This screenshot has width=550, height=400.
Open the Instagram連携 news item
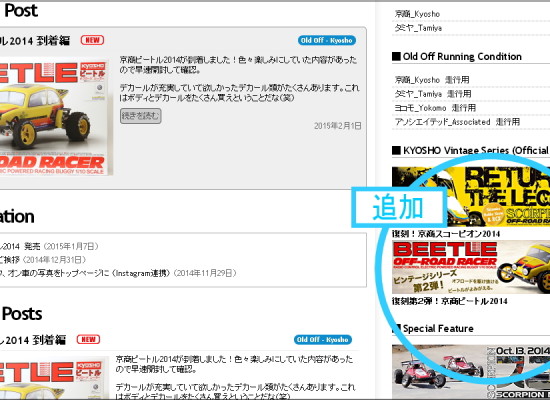[118, 273]
